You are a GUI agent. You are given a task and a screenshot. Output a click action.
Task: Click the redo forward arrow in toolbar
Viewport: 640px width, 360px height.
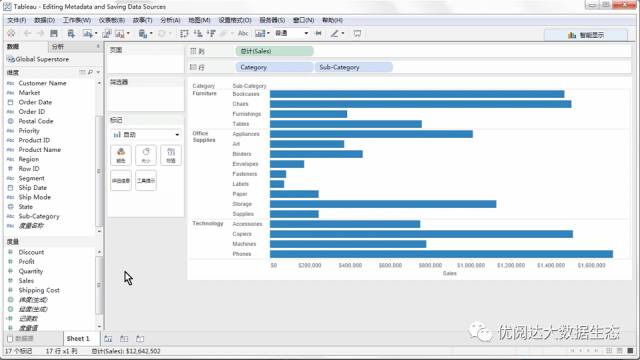(40, 33)
